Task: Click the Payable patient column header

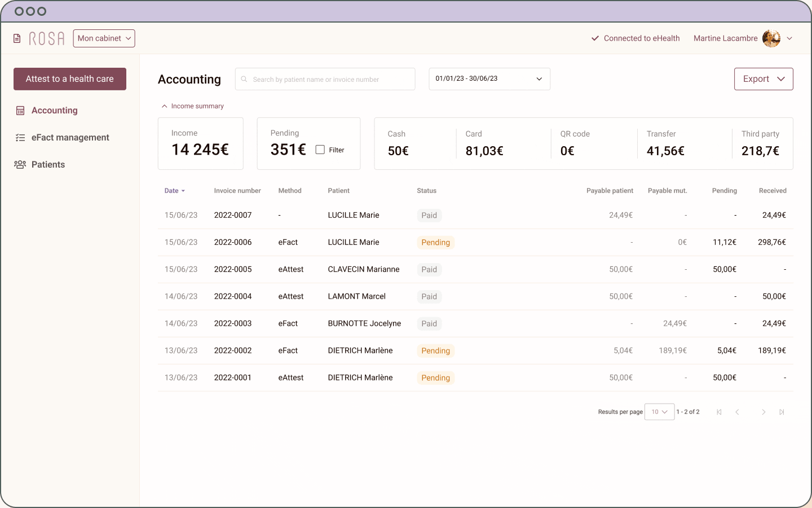Action: (610, 191)
